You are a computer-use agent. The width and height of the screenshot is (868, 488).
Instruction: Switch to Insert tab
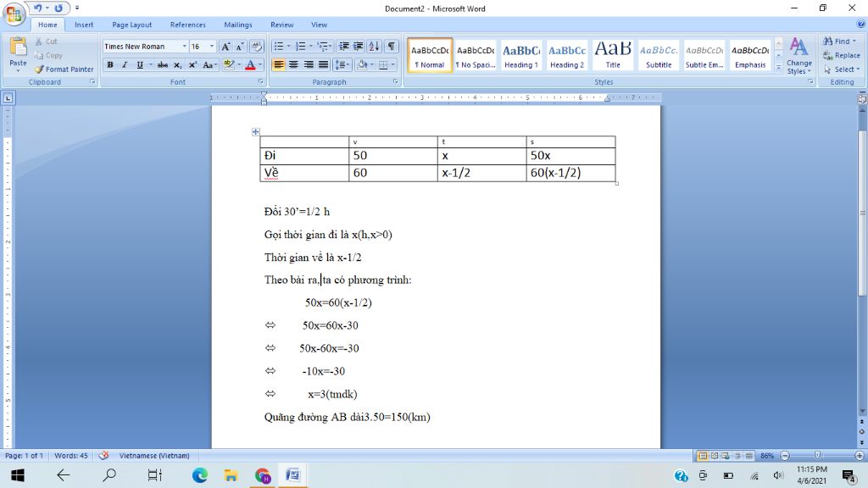pos(84,25)
